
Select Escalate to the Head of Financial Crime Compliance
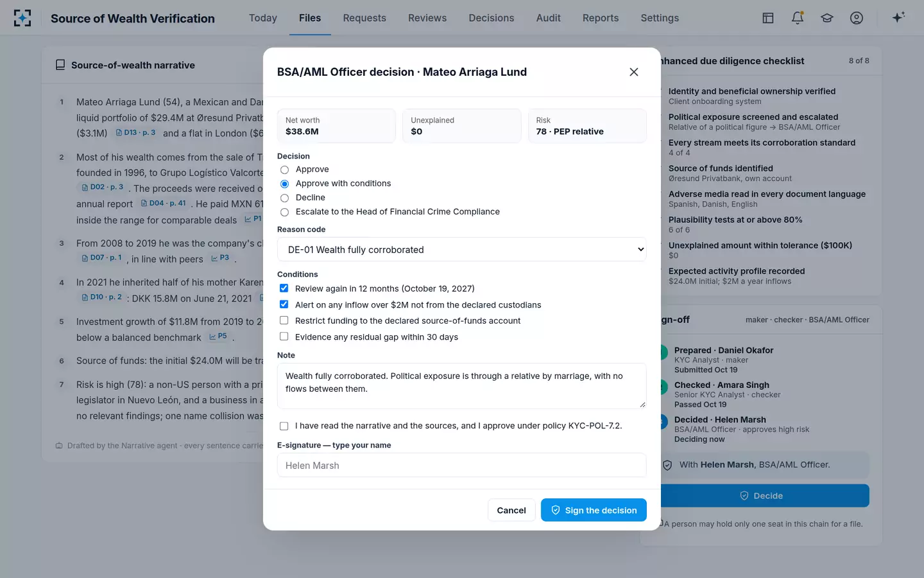pyautogui.click(x=285, y=212)
